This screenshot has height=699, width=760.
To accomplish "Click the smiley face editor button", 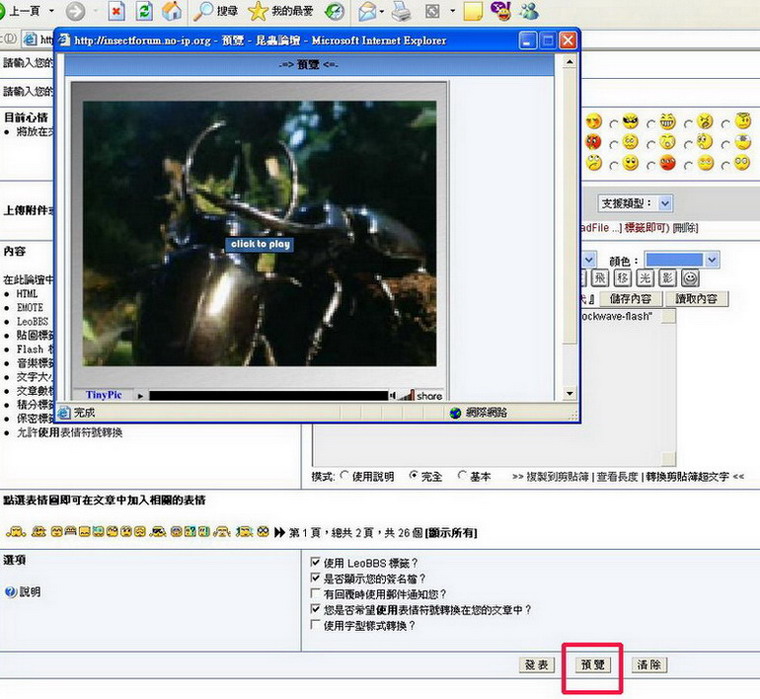I will (x=690, y=277).
